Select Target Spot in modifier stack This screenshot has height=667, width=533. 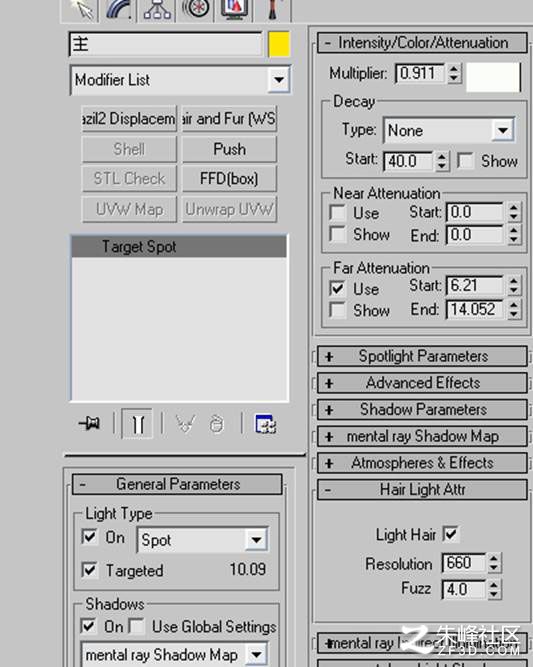tap(179, 247)
